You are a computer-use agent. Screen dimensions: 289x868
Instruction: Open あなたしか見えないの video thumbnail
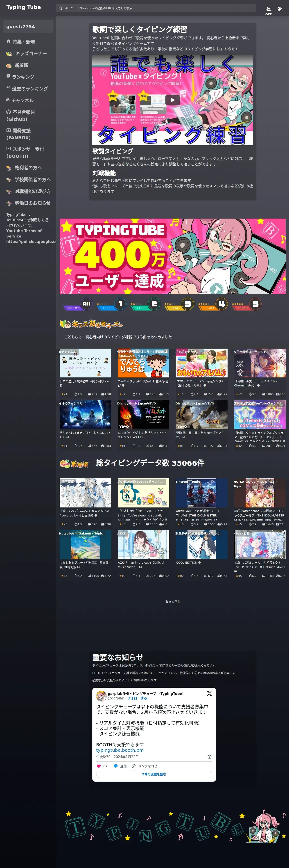[86, 493]
